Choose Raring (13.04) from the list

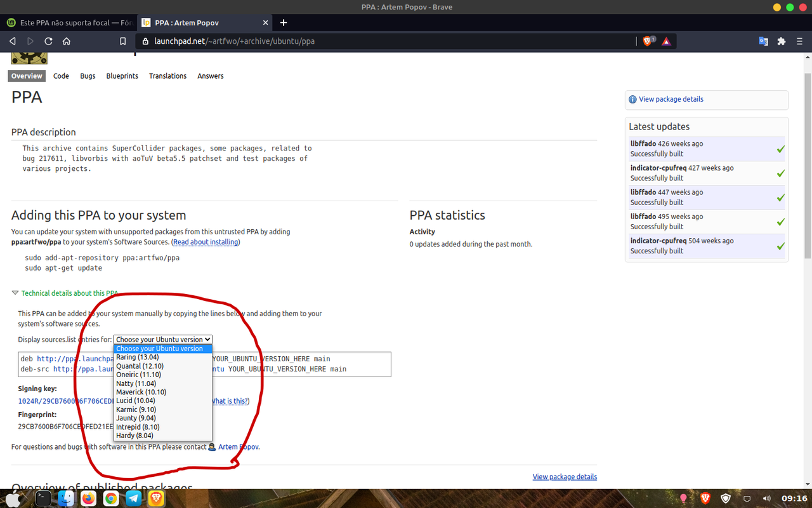pos(162,358)
